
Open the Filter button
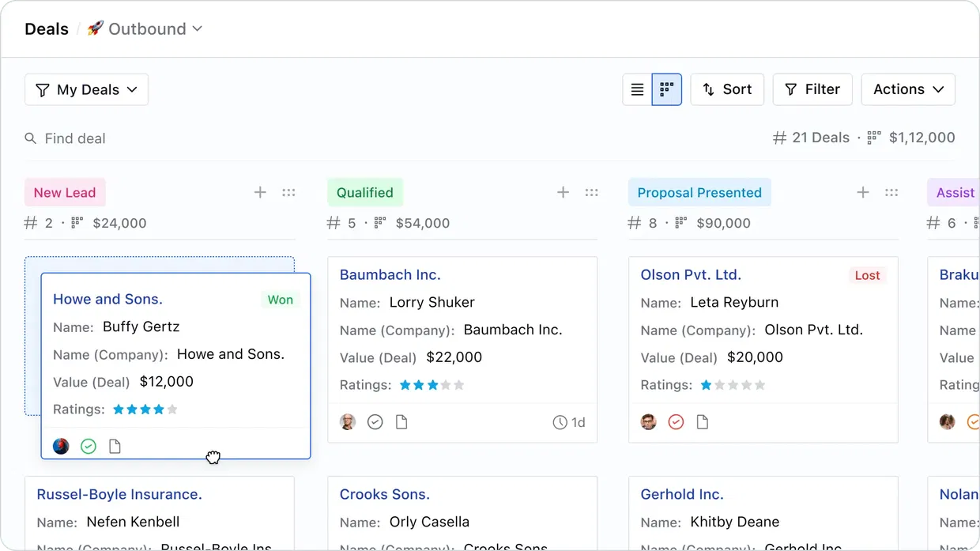812,89
